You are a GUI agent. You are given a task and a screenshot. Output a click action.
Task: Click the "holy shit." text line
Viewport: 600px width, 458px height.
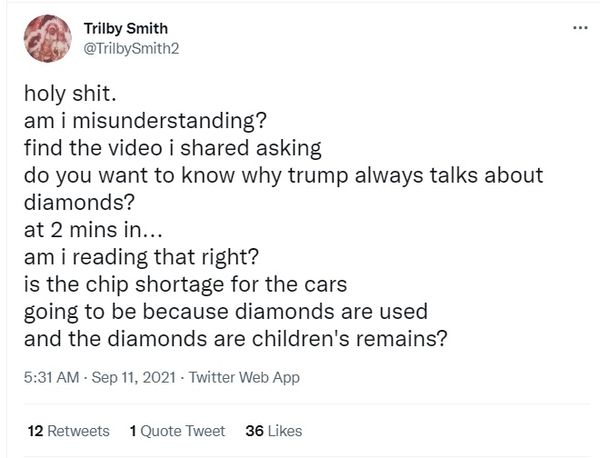70,93
